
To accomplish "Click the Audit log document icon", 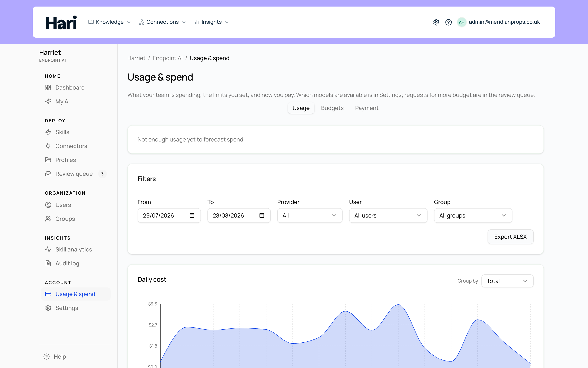I will coord(48,263).
